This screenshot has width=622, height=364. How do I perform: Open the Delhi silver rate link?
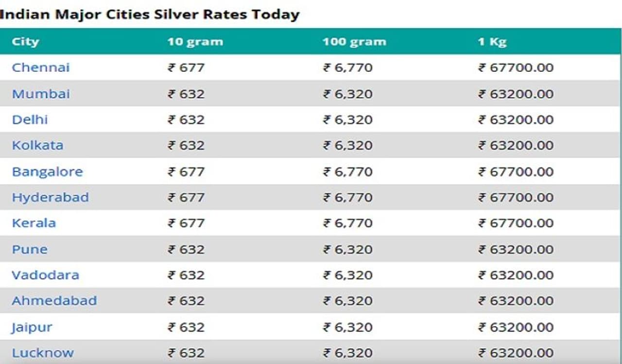click(30, 119)
